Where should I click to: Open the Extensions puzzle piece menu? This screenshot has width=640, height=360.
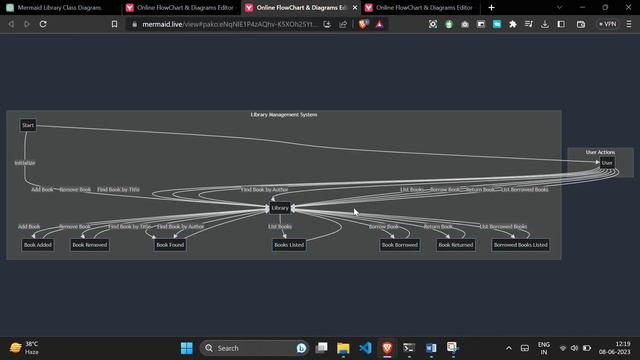point(513,24)
